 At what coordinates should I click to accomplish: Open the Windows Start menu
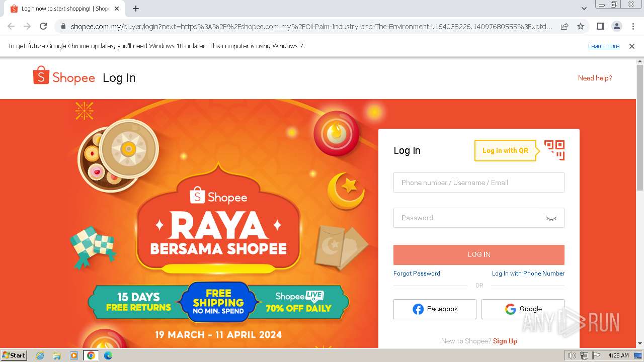pyautogui.click(x=14, y=355)
